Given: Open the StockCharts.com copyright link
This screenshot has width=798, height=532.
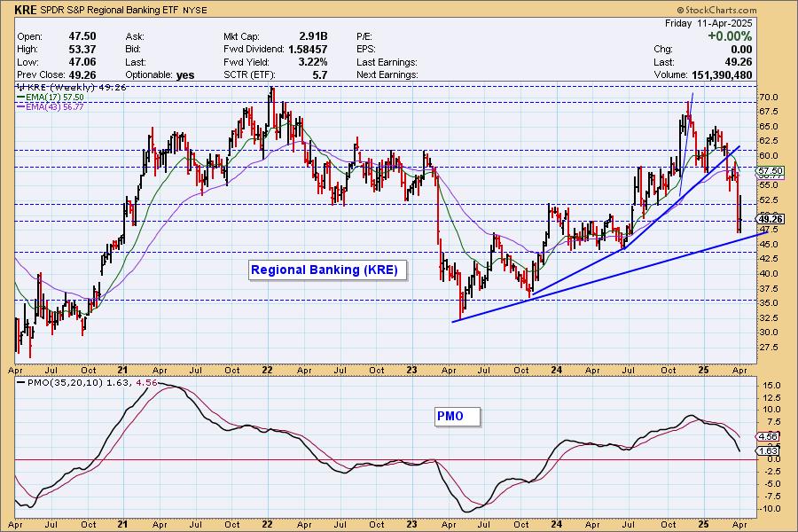Looking at the screenshot, I should pyautogui.click(x=717, y=10).
